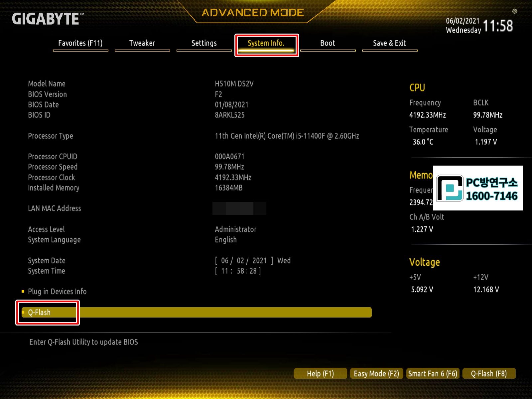
Task: Click the Model Name label
Action: click(x=47, y=84)
